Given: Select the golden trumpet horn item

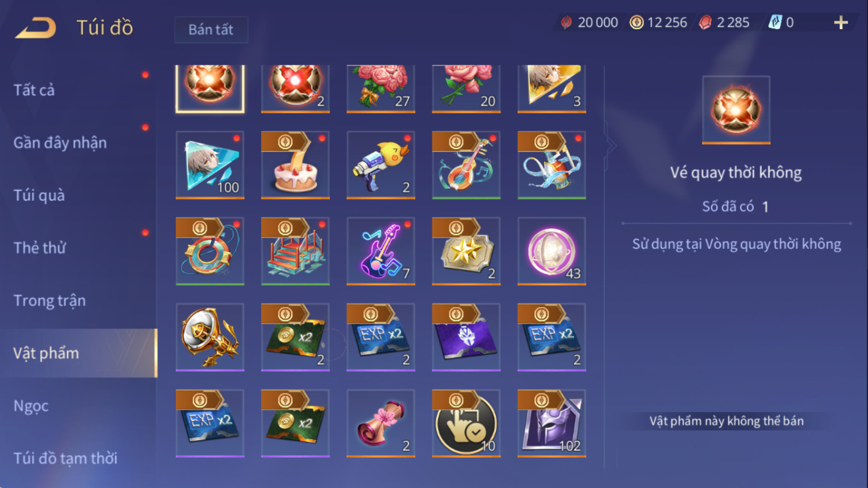Looking at the screenshot, I should [x=210, y=337].
